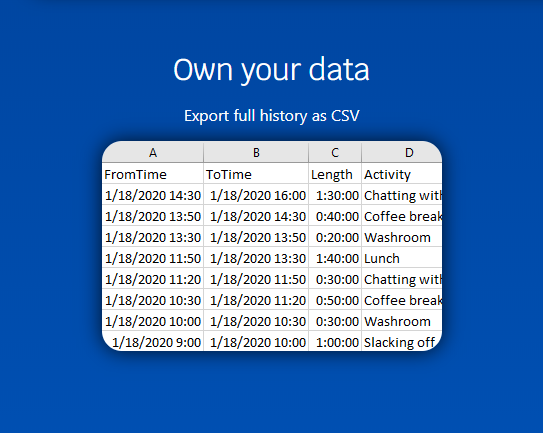Select ToTime cell 1/18/2020 16:00
Viewport: 543px width, 433px height.
(x=256, y=195)
